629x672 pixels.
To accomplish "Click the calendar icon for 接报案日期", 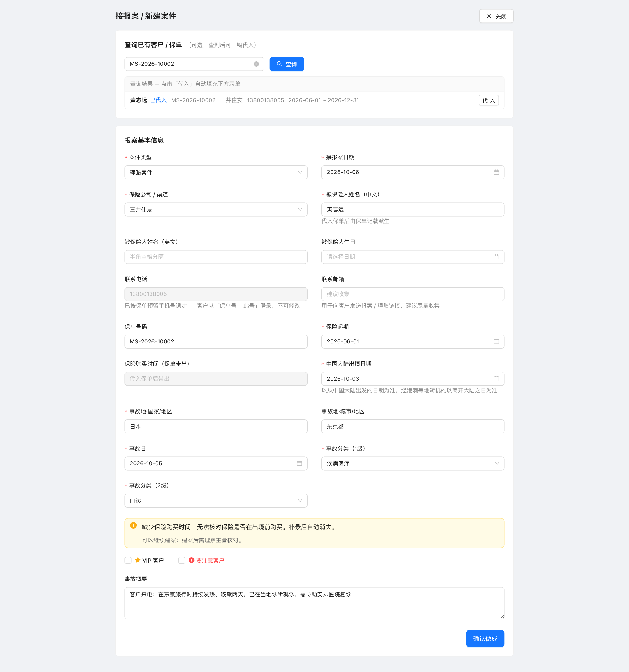I will [x=496, y=172].
